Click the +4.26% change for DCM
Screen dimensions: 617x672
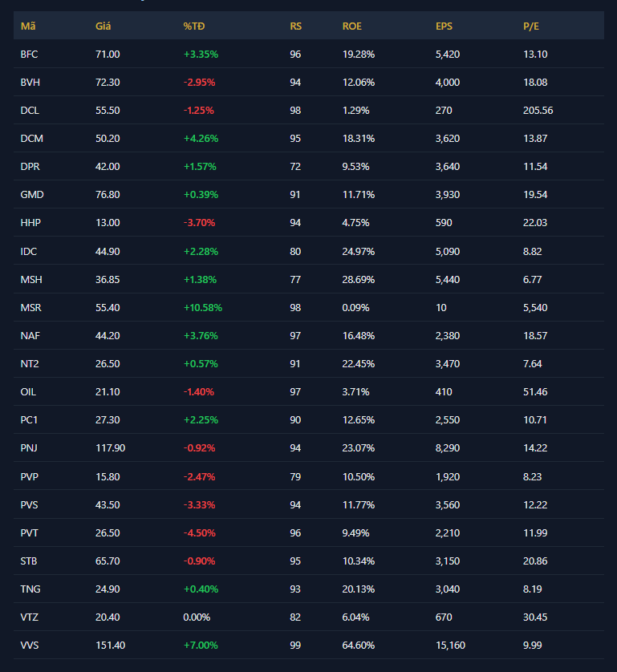pyautogui.click(x=201, y=139)
